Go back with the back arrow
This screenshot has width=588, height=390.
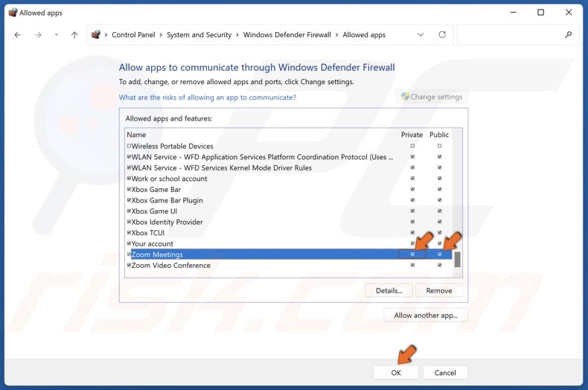(x=17, y=35)
